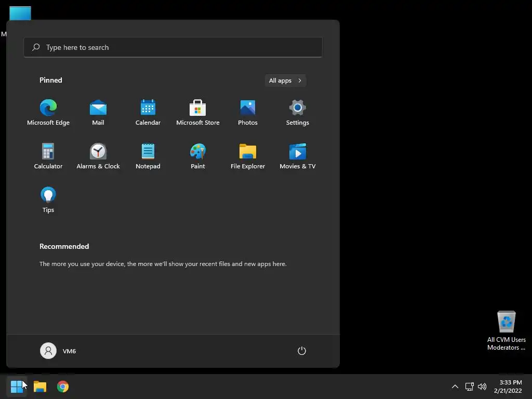The height and width of the screenshot is (399, 532).
Task: Click the Power button in Start menu
Action: 302,351
